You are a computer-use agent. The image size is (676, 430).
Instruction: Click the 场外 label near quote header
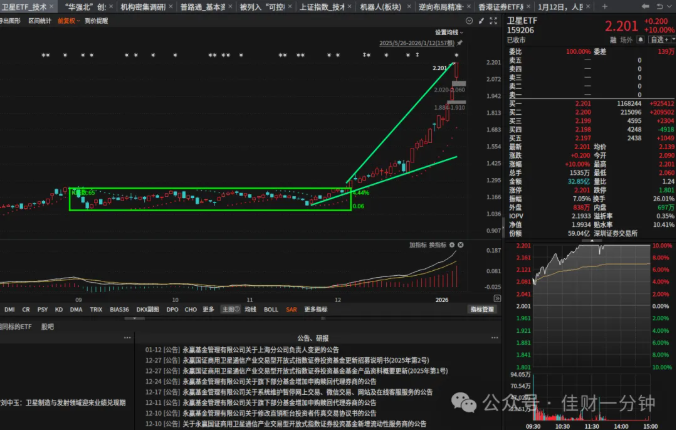pos(626,40)
